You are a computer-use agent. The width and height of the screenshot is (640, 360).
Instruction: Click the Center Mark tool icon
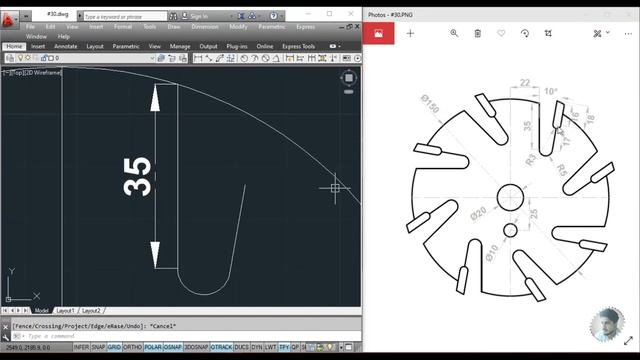click(358, 58)
